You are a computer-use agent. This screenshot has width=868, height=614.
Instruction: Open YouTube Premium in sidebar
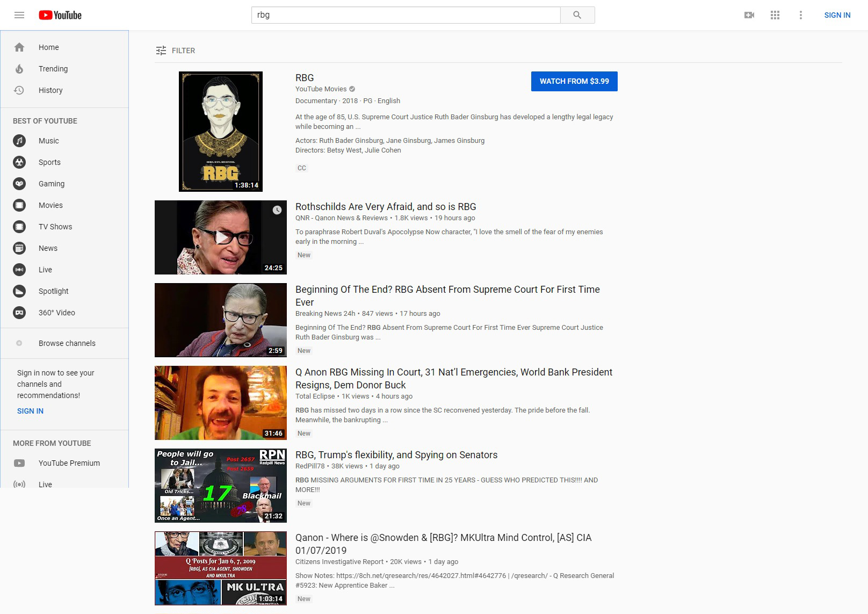[x=69, y=463]
